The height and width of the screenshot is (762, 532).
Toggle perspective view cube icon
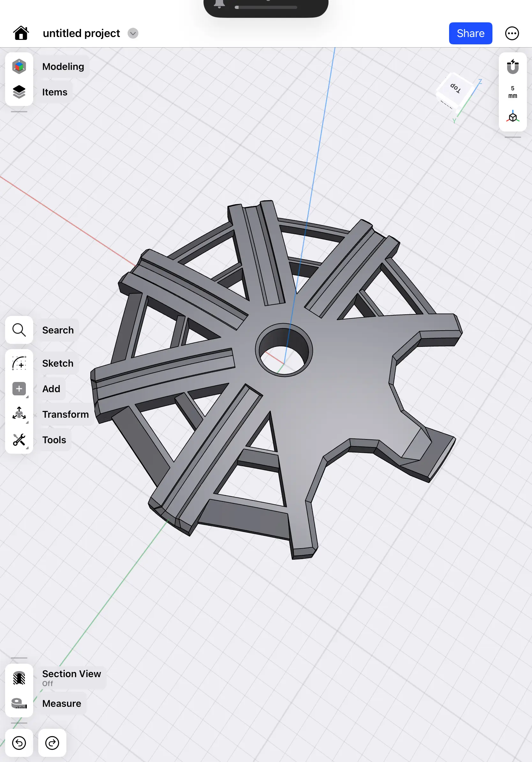pos(513,117)
